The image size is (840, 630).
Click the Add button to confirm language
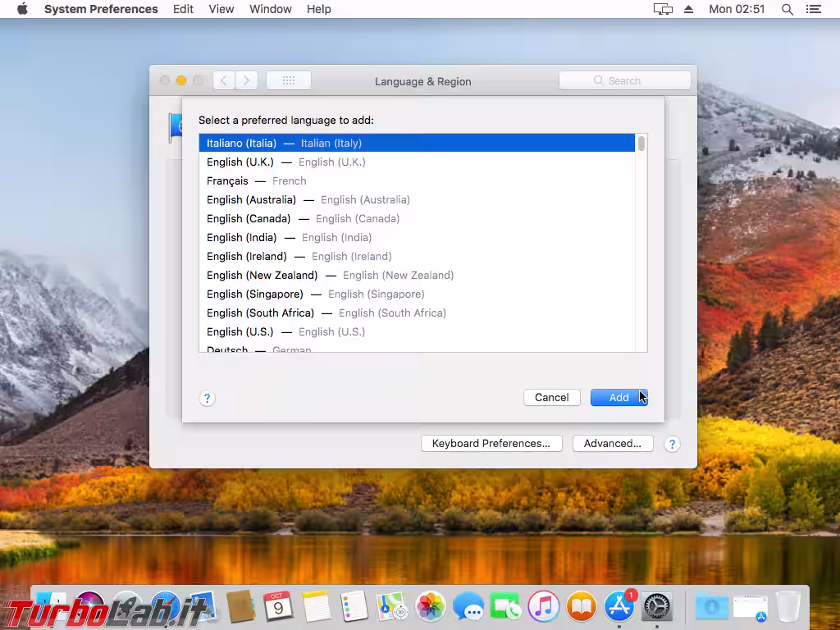pyautogui.click(x=619, y=397)
